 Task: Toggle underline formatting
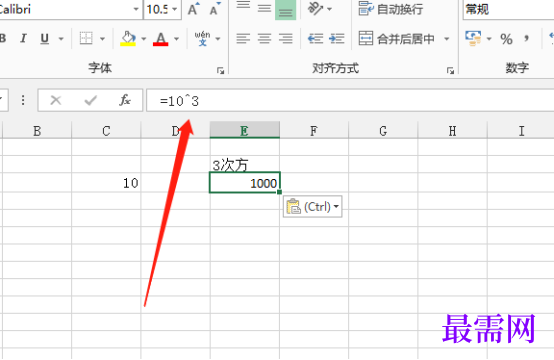click(45, 38)
